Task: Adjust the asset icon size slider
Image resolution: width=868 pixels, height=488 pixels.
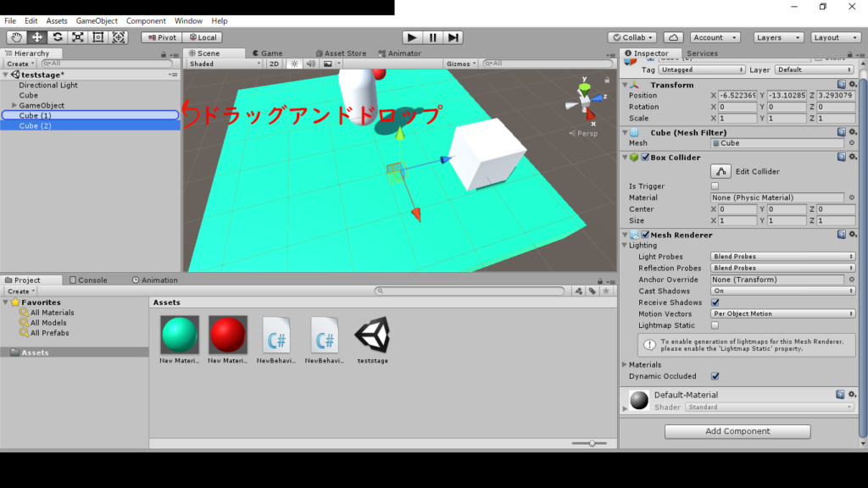Action: pos(592,443)
